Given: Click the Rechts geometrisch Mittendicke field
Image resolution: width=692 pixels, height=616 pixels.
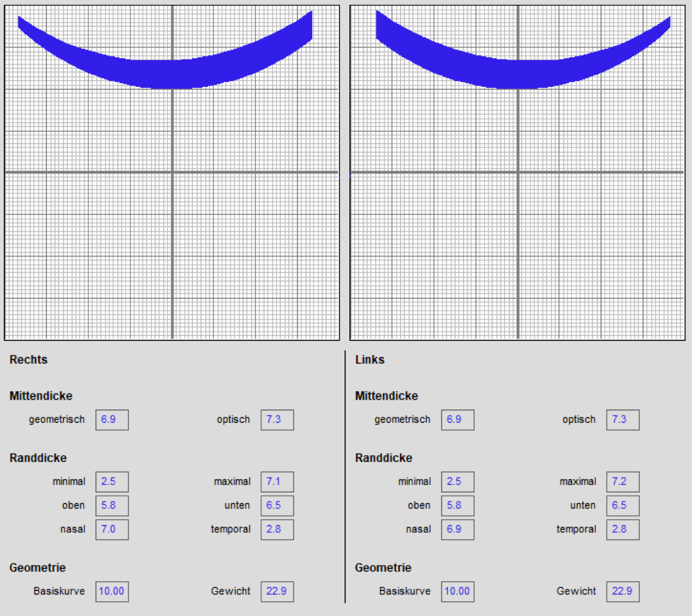Looking at the screenshot, I should click(x=112, y=420).
